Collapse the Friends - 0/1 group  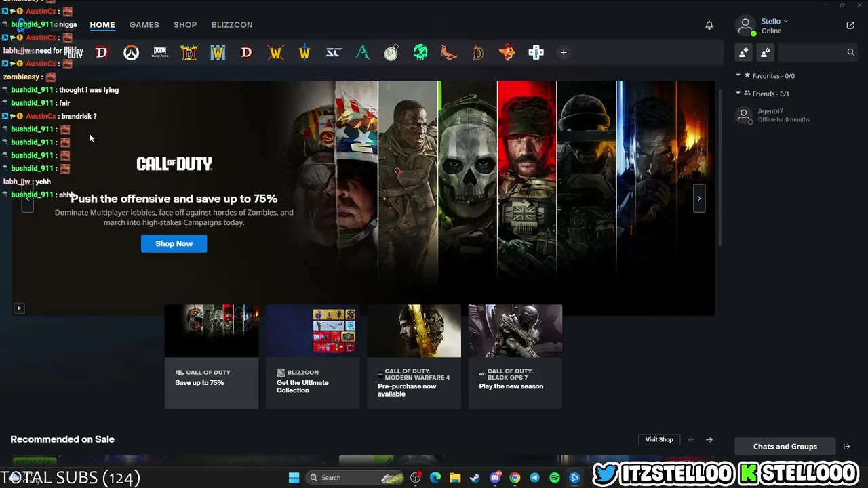(x=738, y=94)
